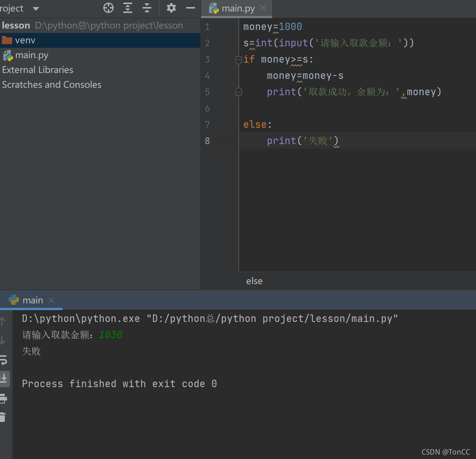Click 'Process finished with exit code 0' text
476x459 pixels.
pyautogui.click(x=120, y=384)
